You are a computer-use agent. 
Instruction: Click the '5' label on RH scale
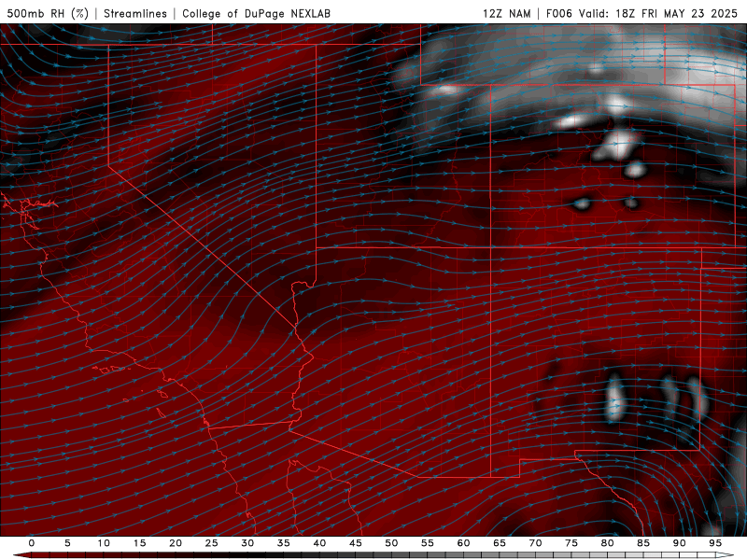pos(67,543)
